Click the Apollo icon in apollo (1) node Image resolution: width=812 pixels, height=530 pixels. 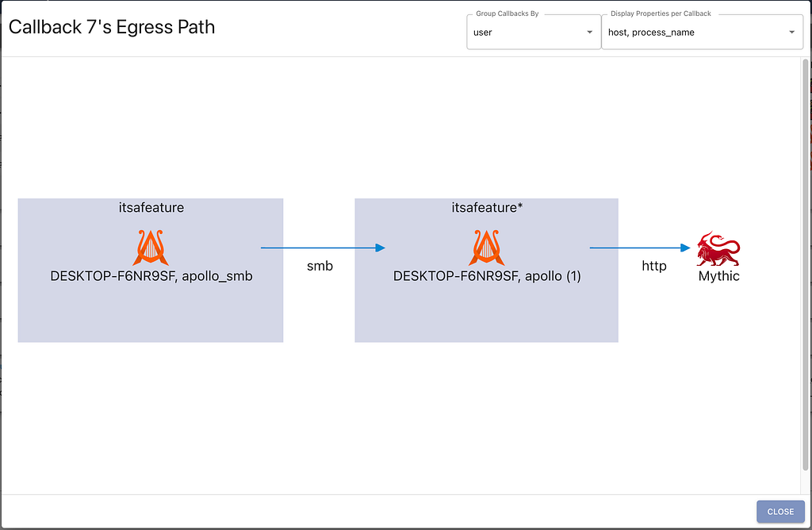click(x=487, y=248)
